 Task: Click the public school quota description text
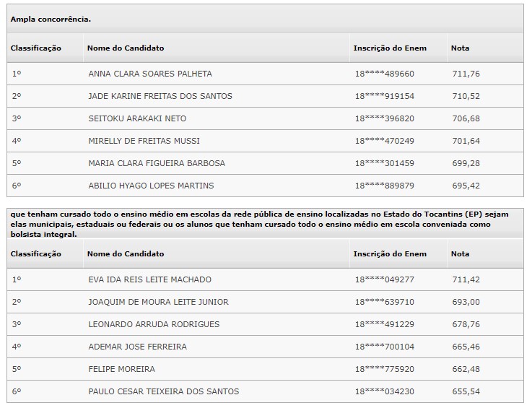[x=260, y=224]
